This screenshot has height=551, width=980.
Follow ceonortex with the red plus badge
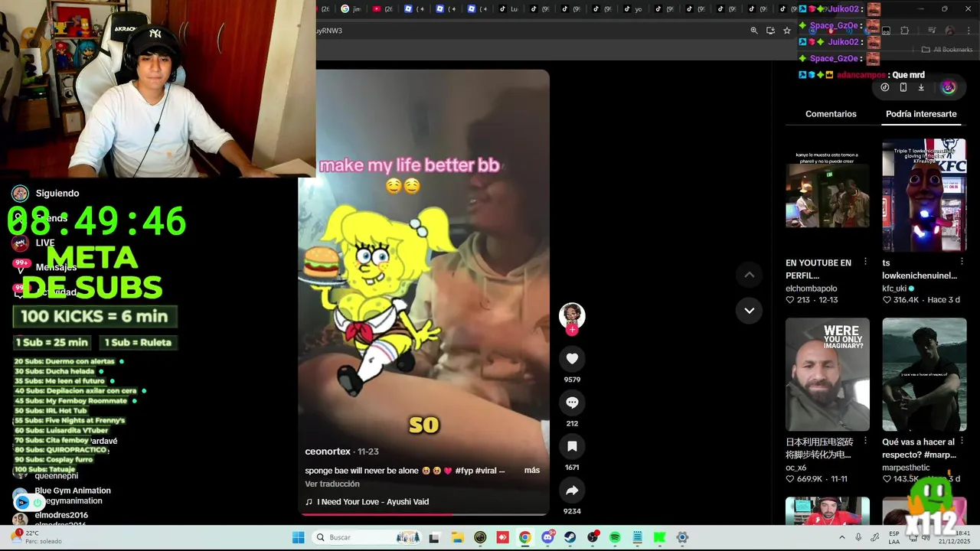572,330
